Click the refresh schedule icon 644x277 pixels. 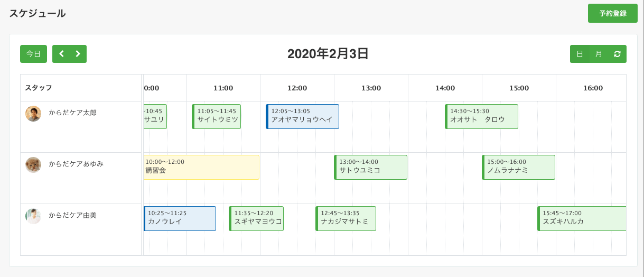(x=617, y=54)
